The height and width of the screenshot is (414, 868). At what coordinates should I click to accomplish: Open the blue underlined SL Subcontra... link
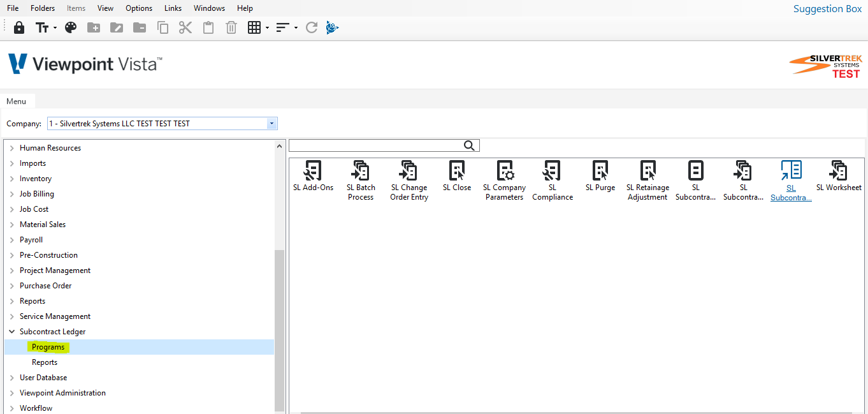[x=791, y=181]
